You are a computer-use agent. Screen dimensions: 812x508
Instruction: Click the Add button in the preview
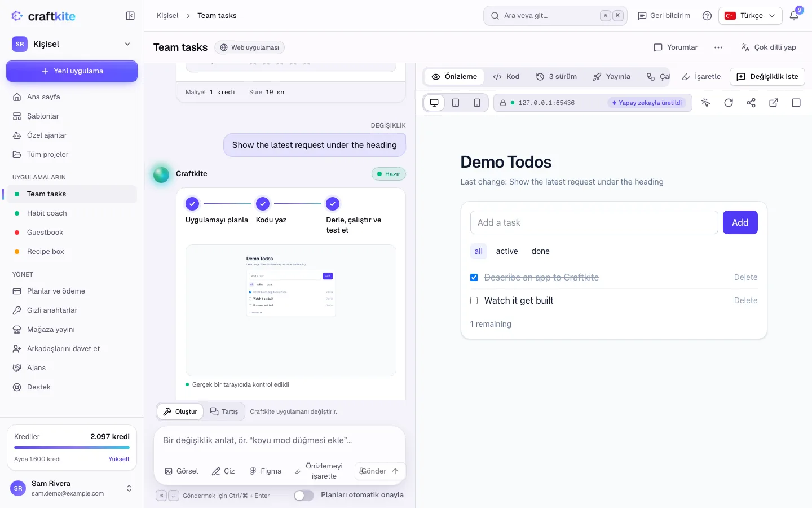click(x=740, y=222)
